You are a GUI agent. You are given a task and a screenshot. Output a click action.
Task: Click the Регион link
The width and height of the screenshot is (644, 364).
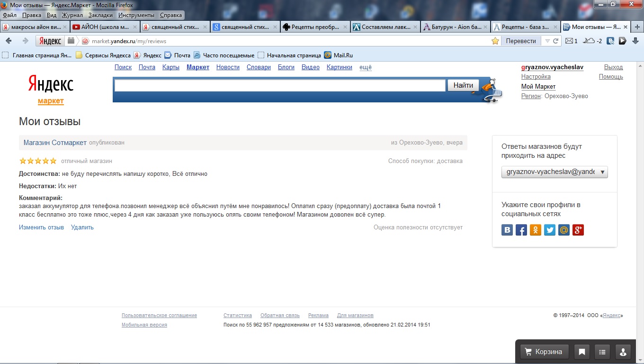tap(531, 96)
